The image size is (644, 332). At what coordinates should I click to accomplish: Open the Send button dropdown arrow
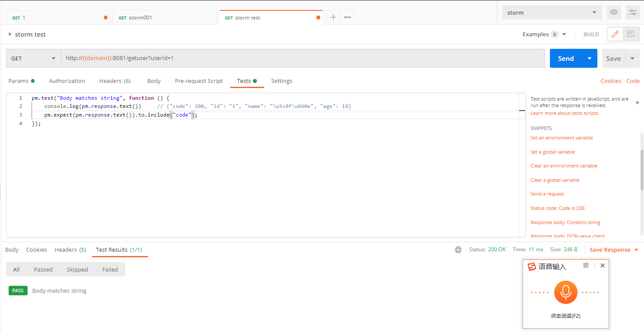tap(590, 58)
